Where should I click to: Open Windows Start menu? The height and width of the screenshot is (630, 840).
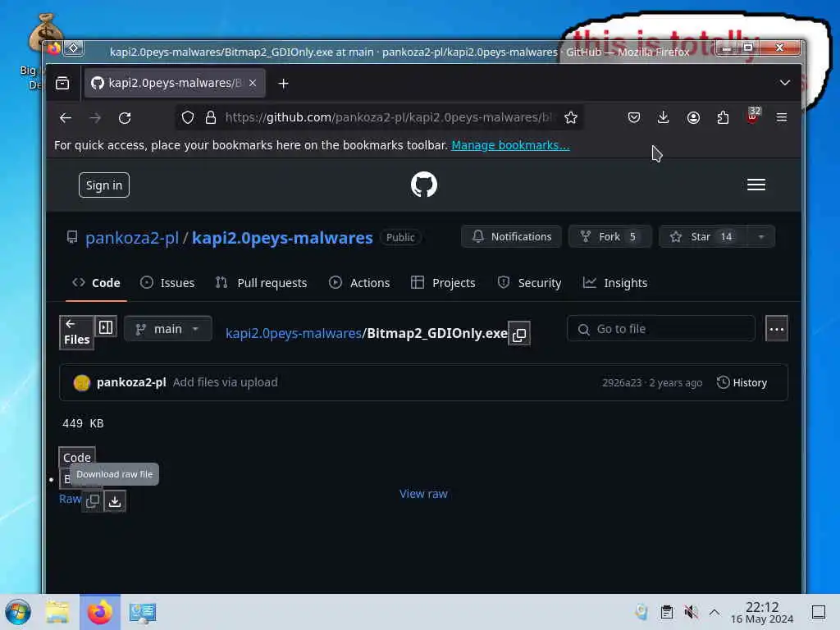click(18, 612)
